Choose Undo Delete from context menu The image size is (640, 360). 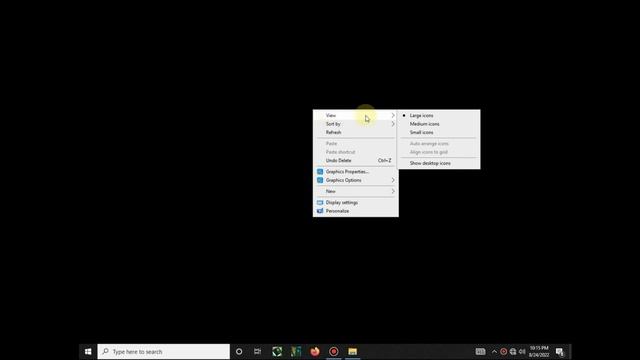coord(356,160)
